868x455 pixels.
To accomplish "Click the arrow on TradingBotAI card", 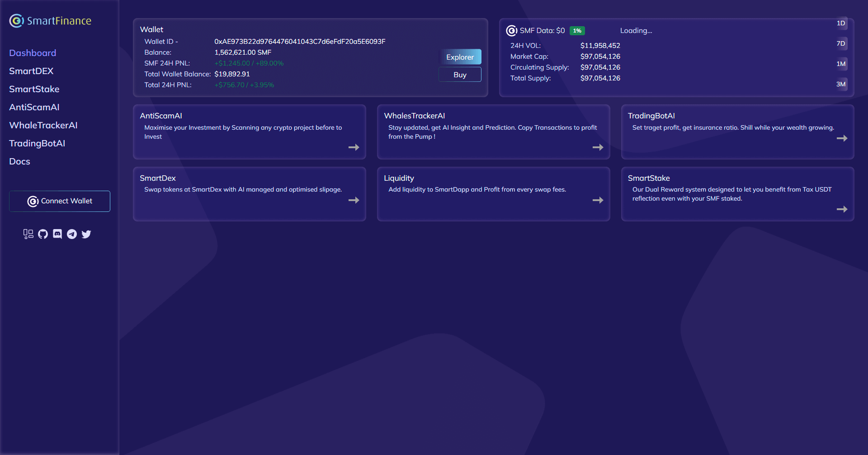I will pos(842,138).
